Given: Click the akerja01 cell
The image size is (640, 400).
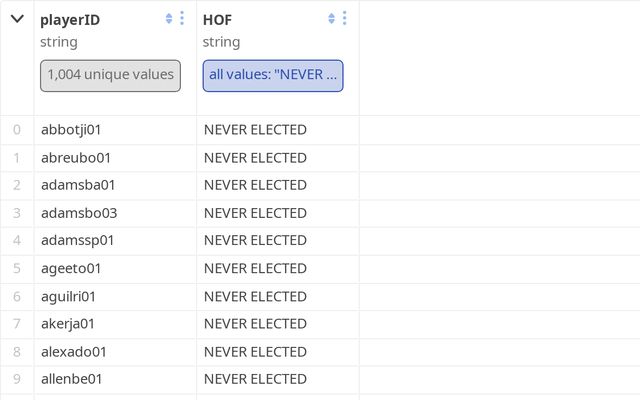Looking at the screenshot, I should tap(68, 323).
